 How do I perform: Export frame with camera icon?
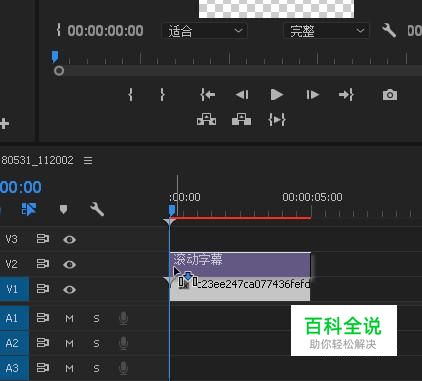390,95
